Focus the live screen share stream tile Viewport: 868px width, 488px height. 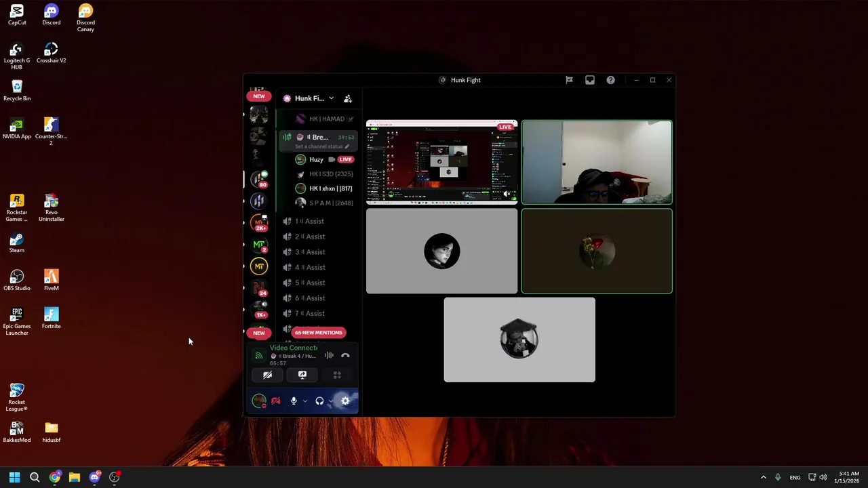point(441,162)
